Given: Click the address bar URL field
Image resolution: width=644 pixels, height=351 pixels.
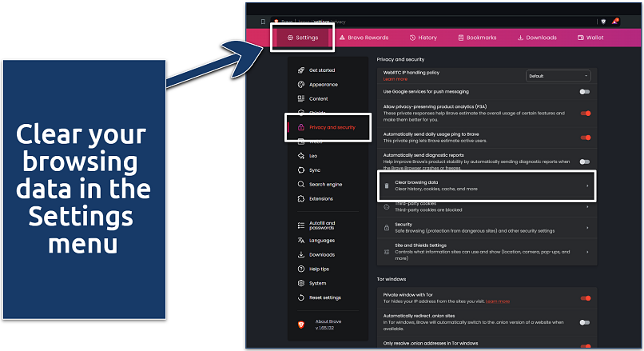Looking at the screenshot, I should coord(433,22).
